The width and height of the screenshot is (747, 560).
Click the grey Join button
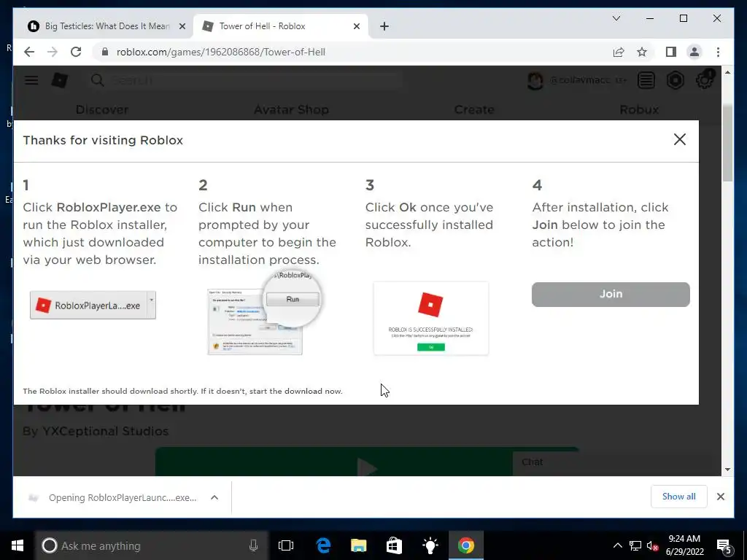(611, 295)
